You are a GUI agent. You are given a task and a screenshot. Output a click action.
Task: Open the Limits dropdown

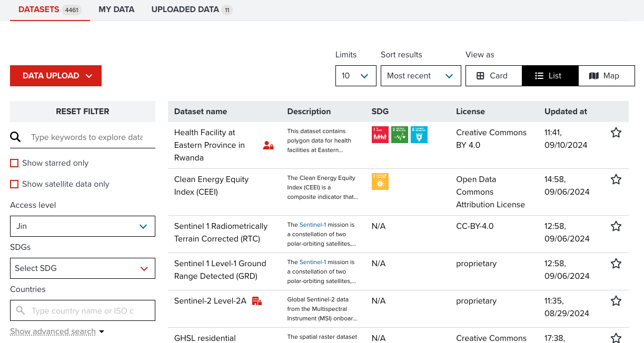pos(355,75)
